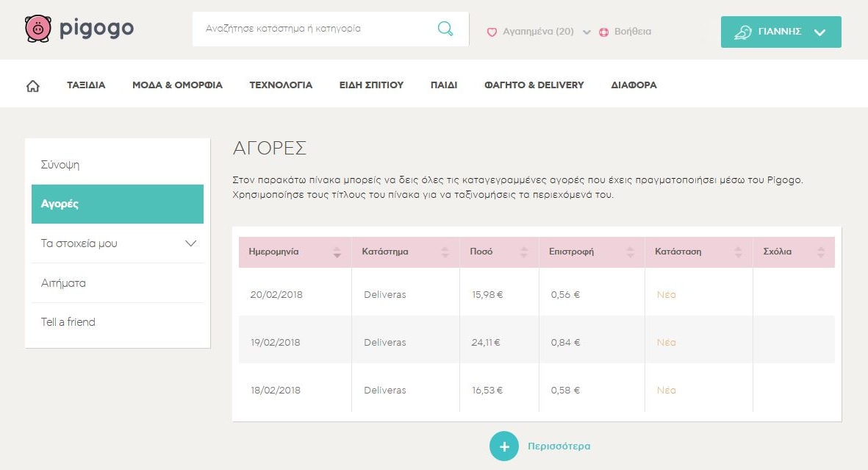
Task: Click the date 18/02/2018
Action: [x=276, y=390]
